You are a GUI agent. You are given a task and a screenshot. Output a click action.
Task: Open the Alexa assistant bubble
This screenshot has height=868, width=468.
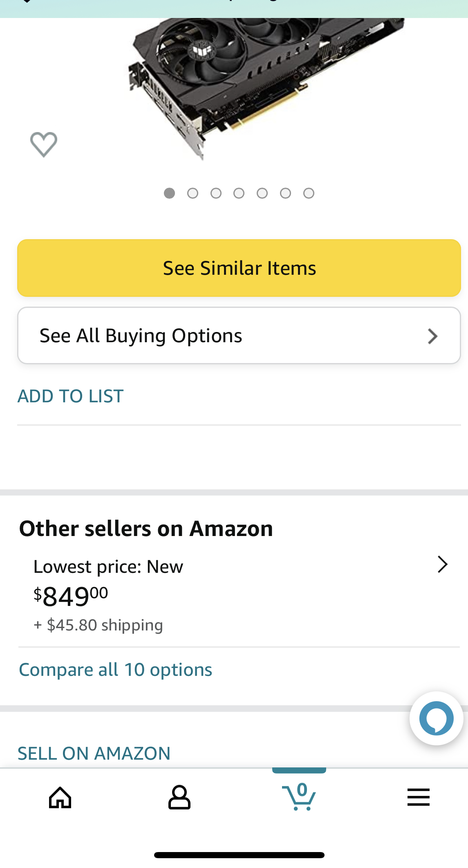pyautogui.click(x=436, y=718)
